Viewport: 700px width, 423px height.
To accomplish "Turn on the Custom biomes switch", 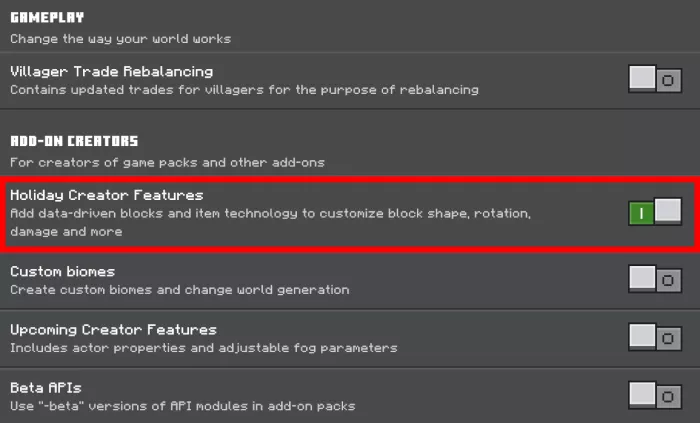I will click(655, 279).
